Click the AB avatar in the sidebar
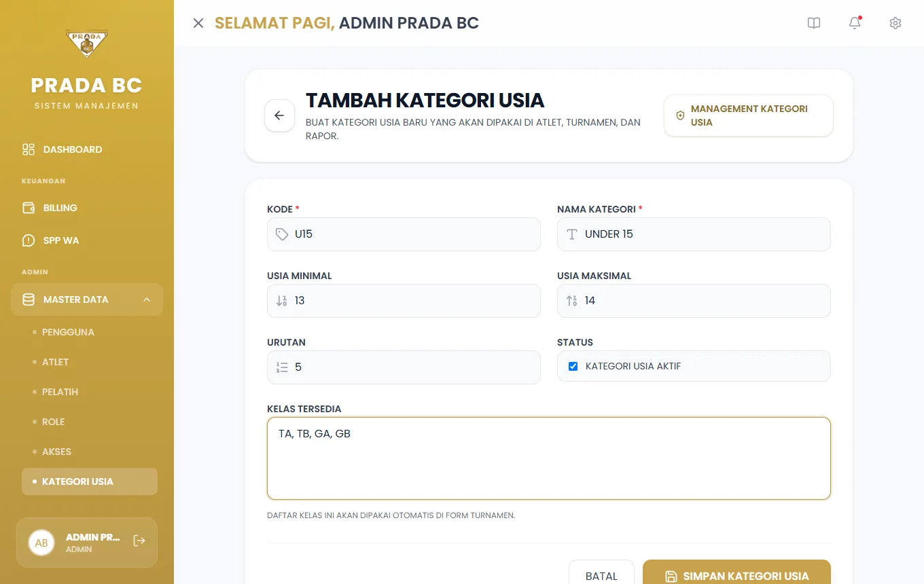The width and height of the screenshot is (924, 584). coord(41,543)
